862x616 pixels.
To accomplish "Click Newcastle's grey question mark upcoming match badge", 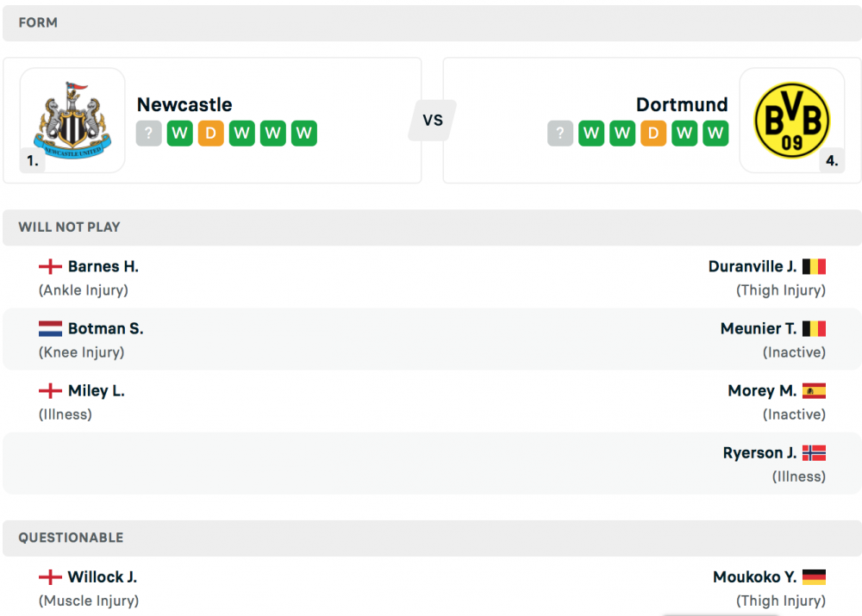I will click(148, 134).
